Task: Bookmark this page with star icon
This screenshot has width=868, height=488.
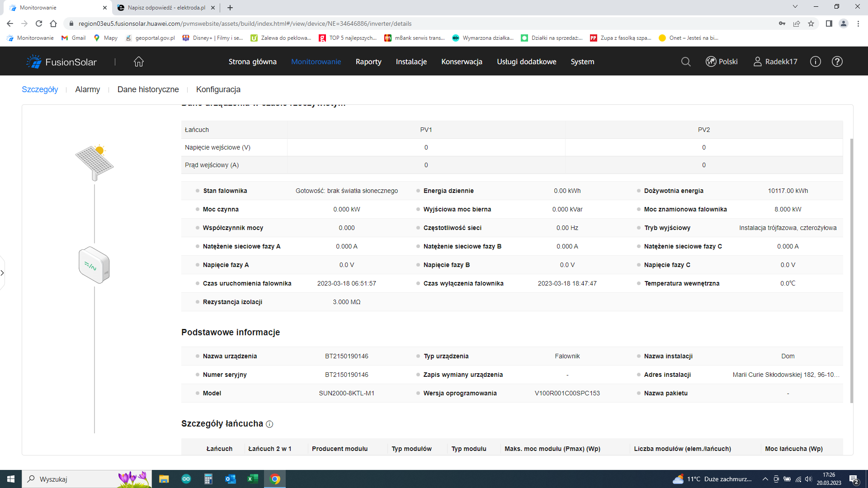Action: tap(811, 23)
